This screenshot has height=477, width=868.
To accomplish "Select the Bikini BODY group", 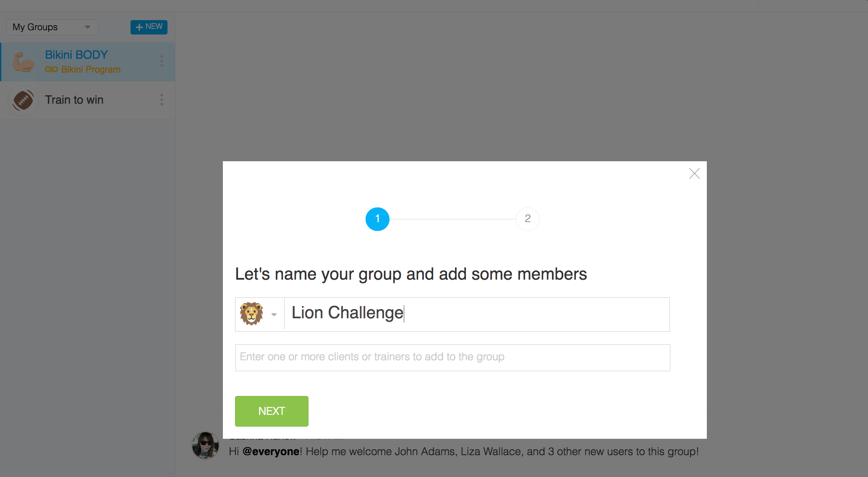I will pyautogui.click(x=87, y=62).
